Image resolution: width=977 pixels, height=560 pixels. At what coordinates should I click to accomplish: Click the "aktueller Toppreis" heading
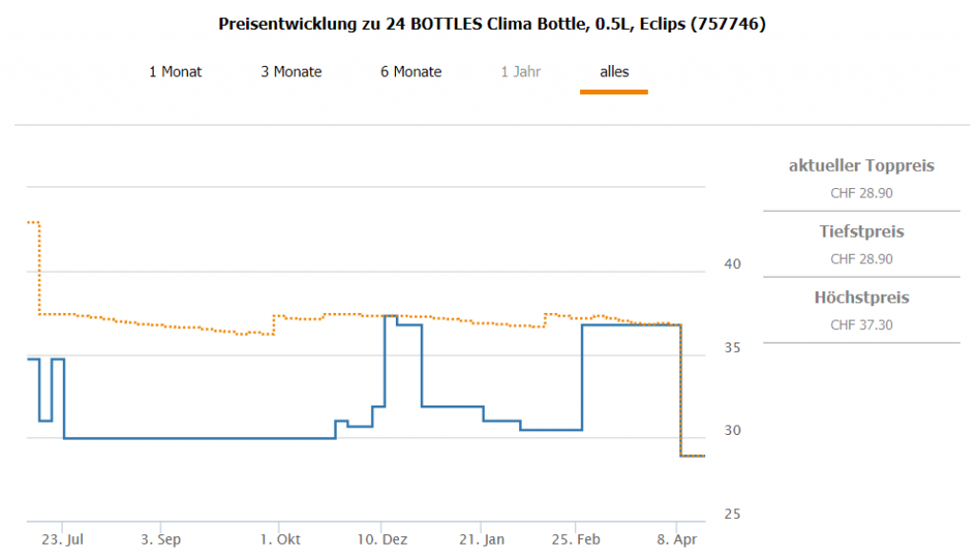862,166
